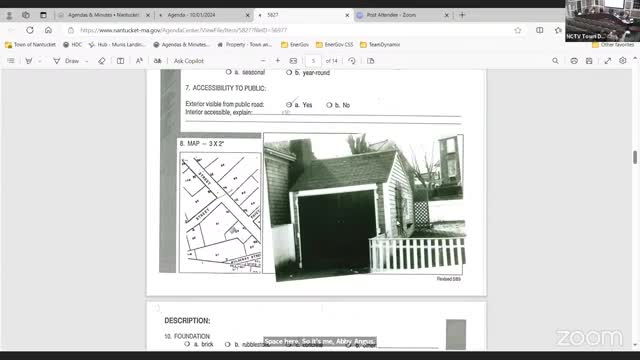Zoom out using the minus icon

point(263,61)
